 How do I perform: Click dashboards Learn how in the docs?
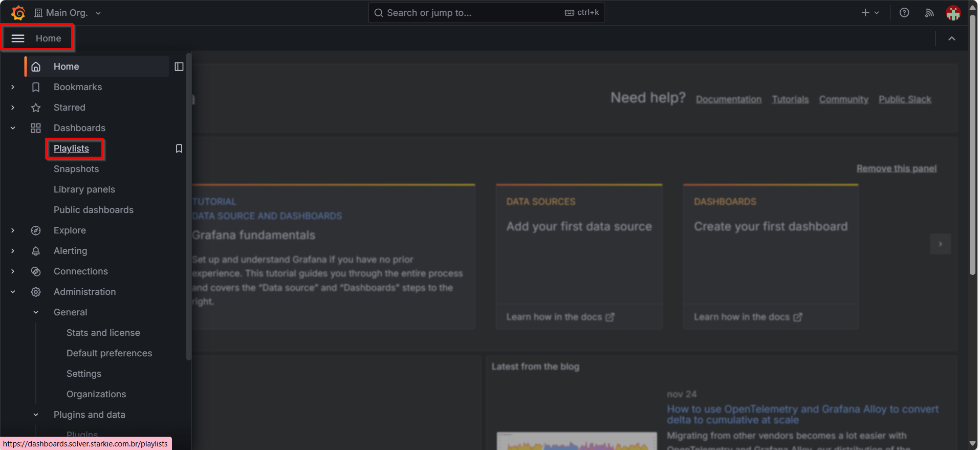[x=748, y=317]
